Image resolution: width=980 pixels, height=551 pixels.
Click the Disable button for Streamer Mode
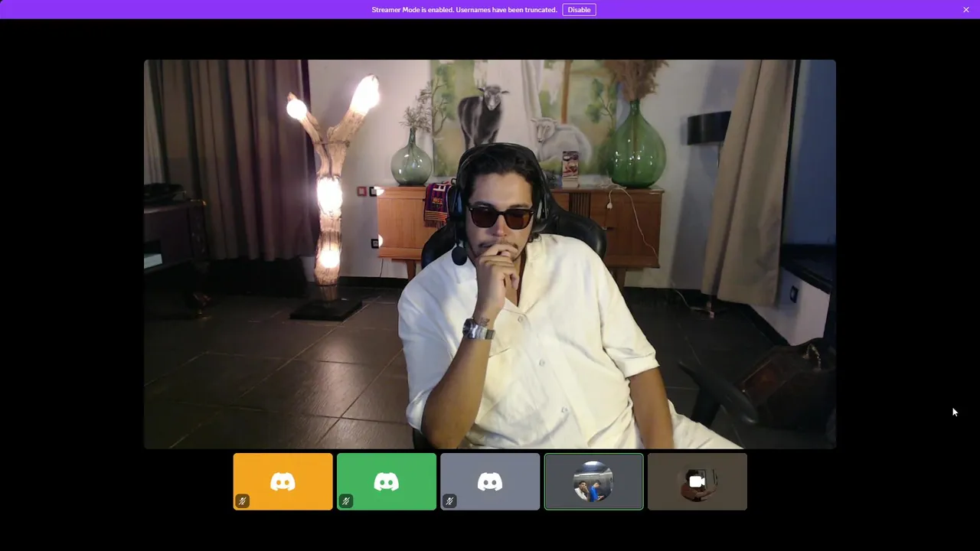[x=579, y=10]
